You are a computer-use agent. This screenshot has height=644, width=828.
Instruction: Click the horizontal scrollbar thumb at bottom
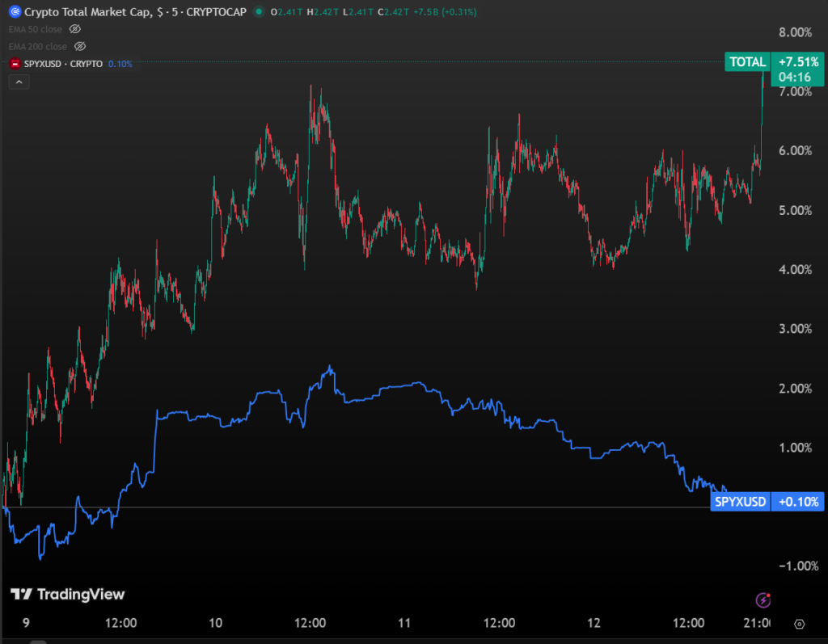click(38, 641)
